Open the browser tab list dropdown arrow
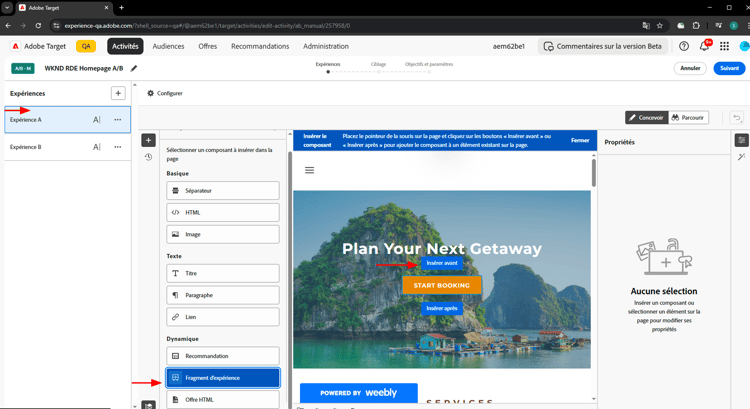Screen dimensions: 750x409 7,8
